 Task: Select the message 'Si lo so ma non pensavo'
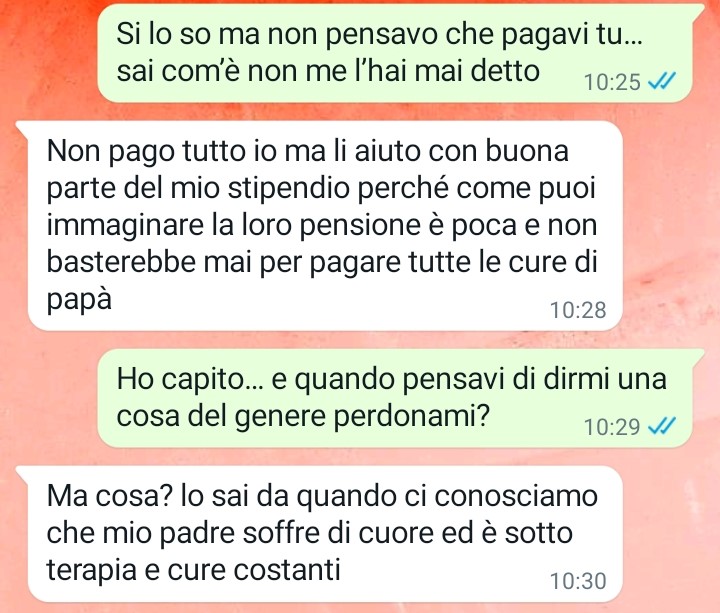pos(395,53)
